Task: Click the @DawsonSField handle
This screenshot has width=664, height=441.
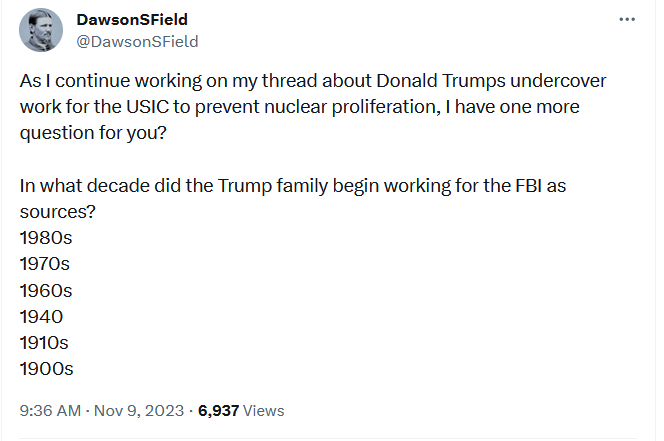Action: (137, 42)
